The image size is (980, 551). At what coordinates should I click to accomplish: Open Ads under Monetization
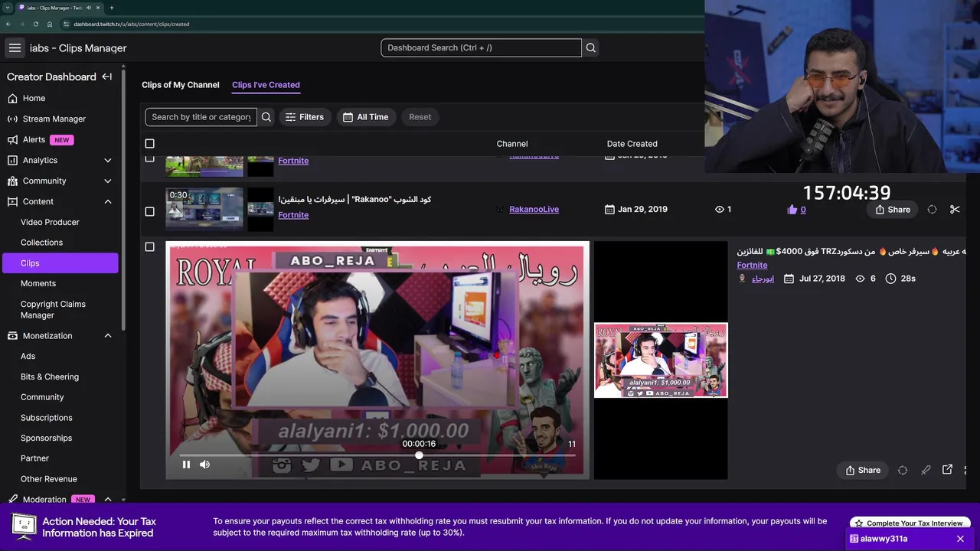tap(28, 356)
